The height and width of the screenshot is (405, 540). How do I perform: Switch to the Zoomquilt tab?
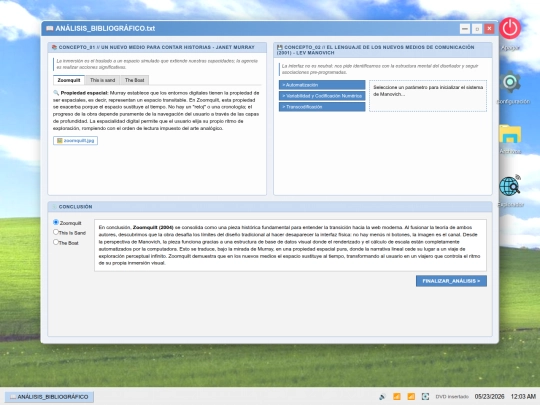pos(69,80)
